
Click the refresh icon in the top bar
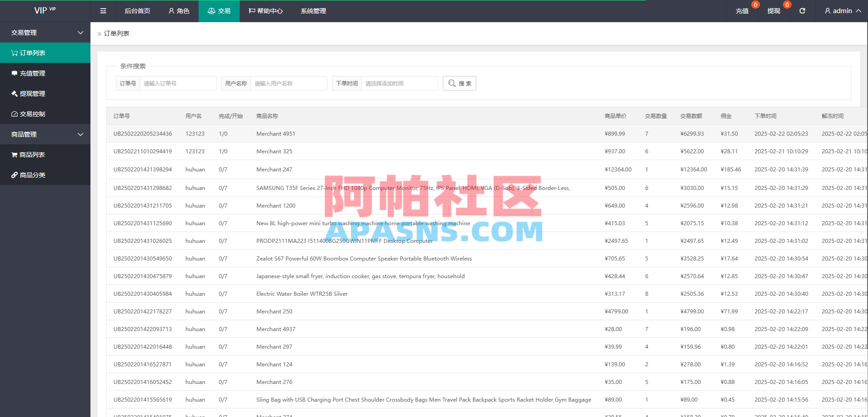pyautogui.click(x=802, y=10)
